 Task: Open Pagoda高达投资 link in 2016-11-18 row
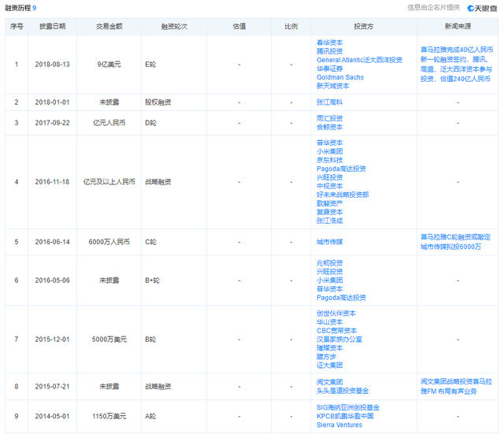[x=341, y=169]
